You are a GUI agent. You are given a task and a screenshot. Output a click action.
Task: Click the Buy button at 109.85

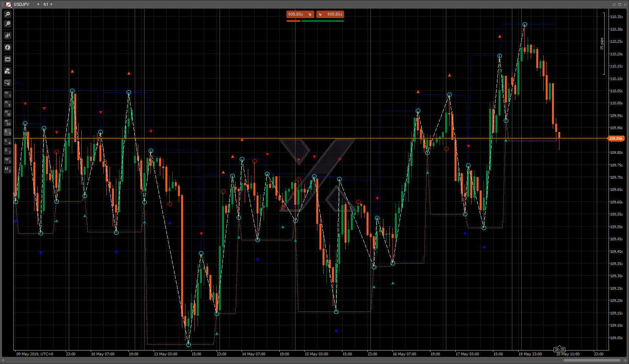click(x=330, y=14)
